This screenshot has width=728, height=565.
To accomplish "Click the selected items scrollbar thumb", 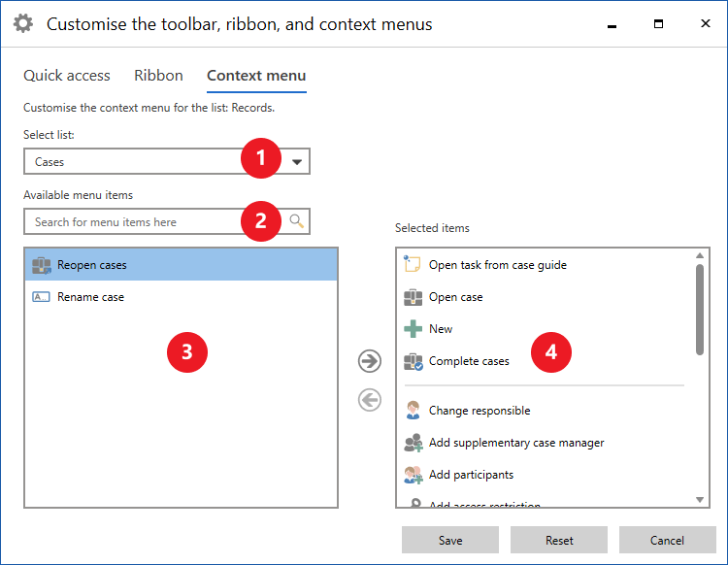I will [700, 310].
